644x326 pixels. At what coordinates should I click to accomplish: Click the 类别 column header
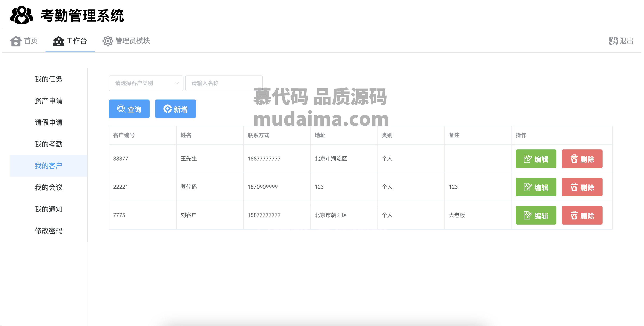(387, 135)
